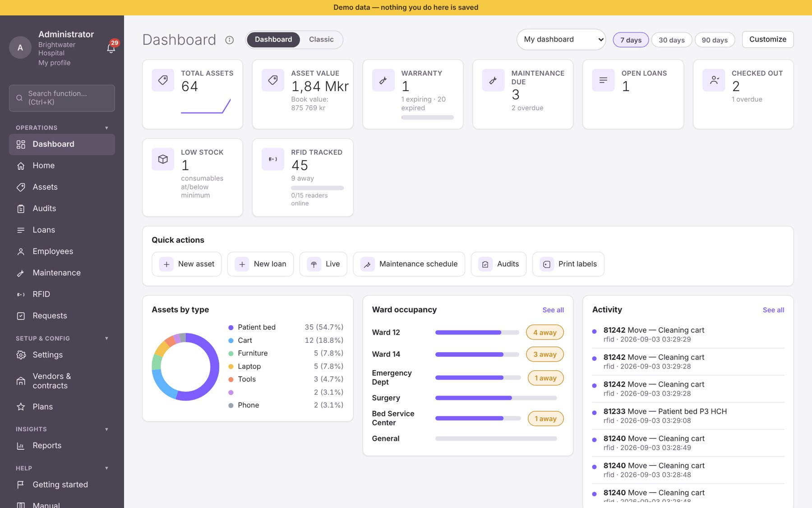Open the notifications bell icon
The width and height of the screenshot is (812, 508).
point(111,48)
